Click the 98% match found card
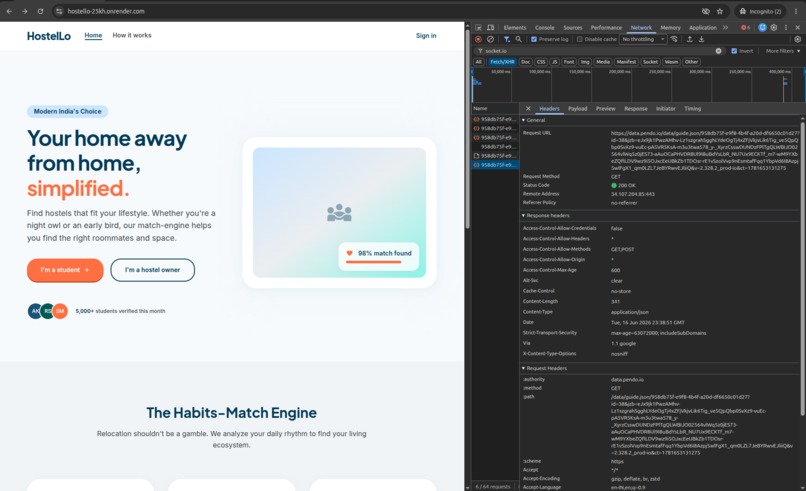Screen dimensions: 806x491 (x=379, y=256)
